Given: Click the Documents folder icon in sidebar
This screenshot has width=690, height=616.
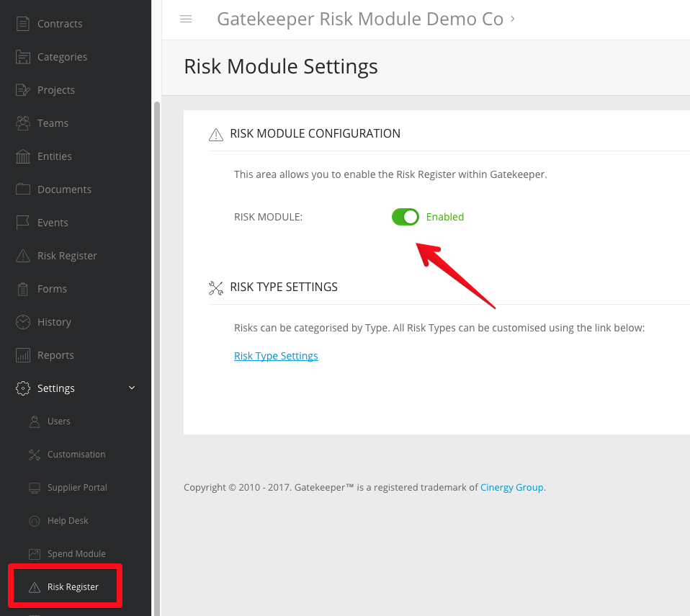Looking at the screenshot, I should 23,189.
